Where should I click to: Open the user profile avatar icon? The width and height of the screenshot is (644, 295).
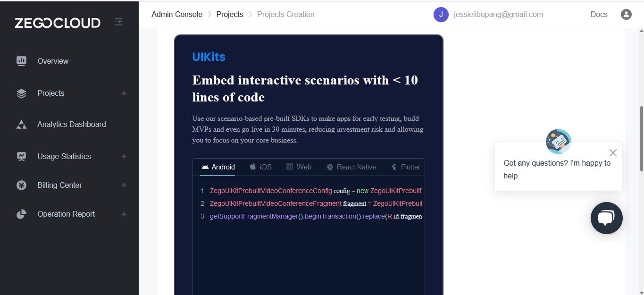pyautogui.click(x=626, y=14)
